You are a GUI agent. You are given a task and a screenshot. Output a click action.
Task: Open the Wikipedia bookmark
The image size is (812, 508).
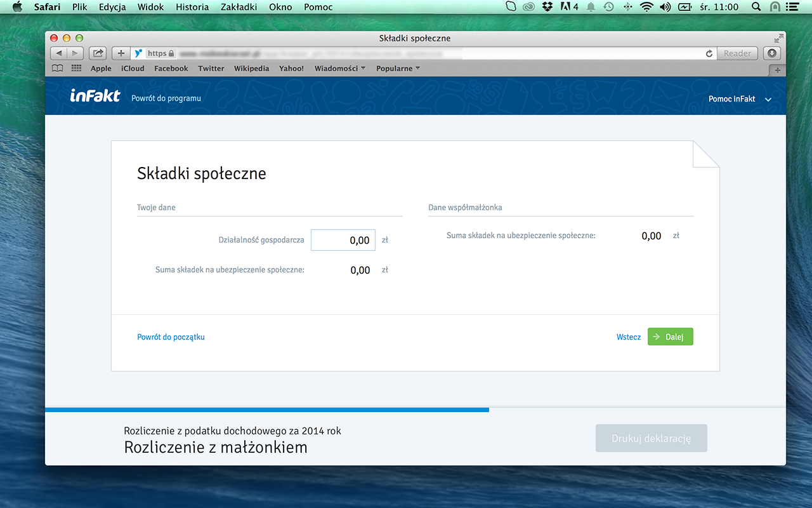[x=252, y=69]
